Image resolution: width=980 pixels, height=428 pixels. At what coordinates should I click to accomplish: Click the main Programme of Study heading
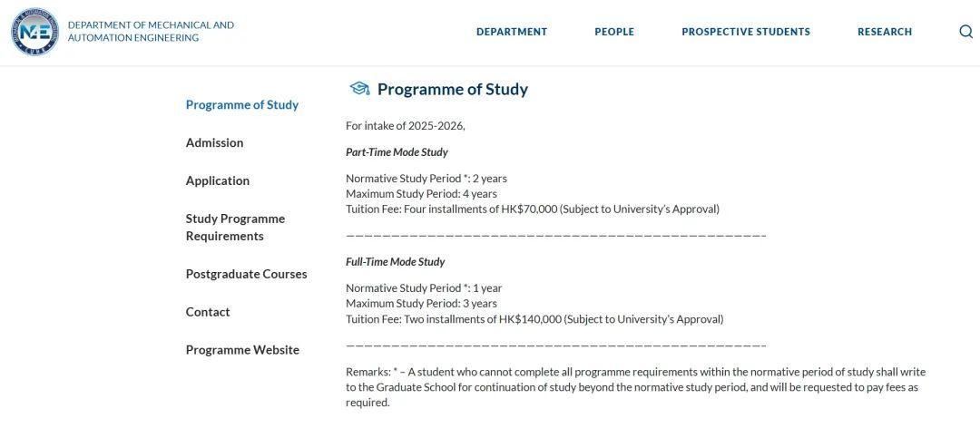452,89
